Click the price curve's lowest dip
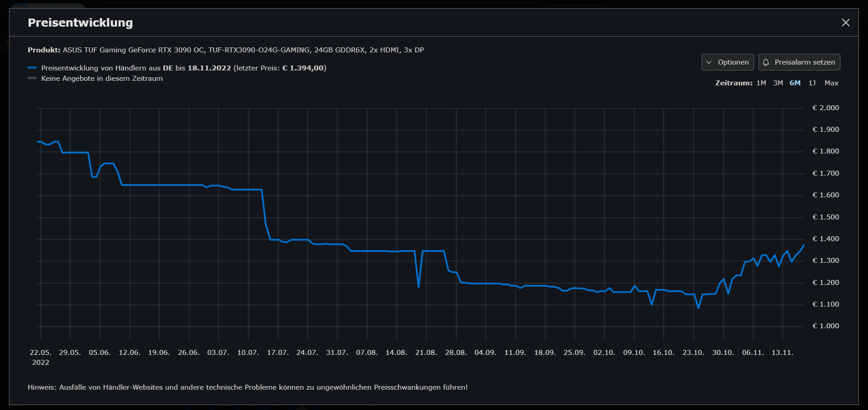Screen dimensions: 868x410 [x=698, y=309]
